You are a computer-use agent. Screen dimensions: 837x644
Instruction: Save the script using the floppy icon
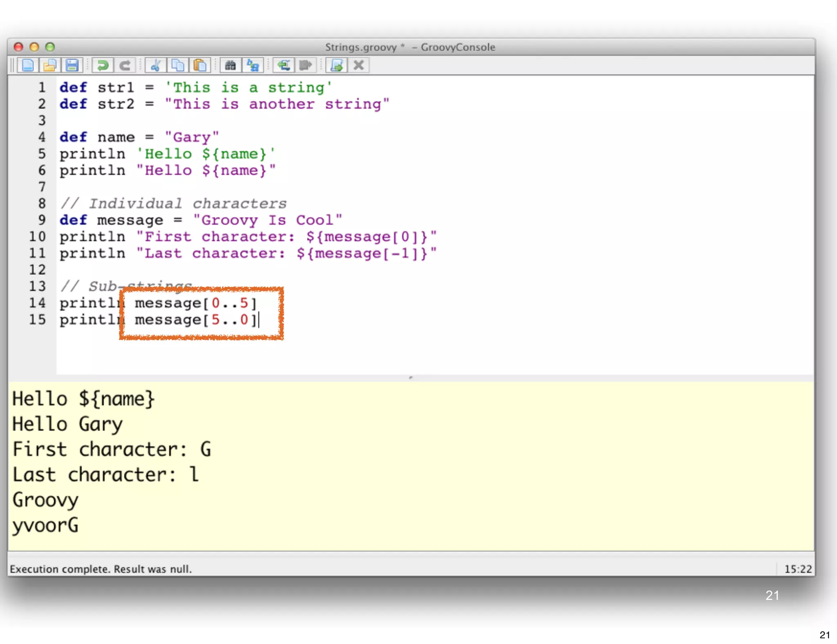click(x=72, y=65)
